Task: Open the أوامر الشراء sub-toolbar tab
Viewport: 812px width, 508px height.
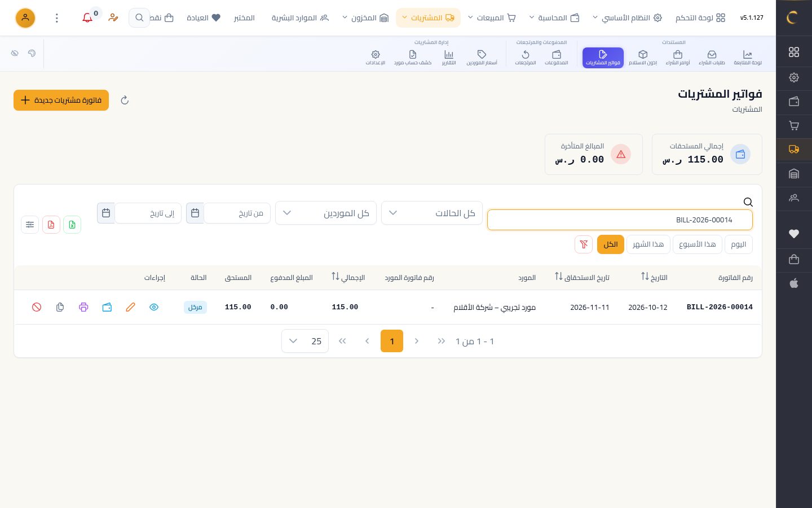Action: pyautogui.click(x=678, y=58)
